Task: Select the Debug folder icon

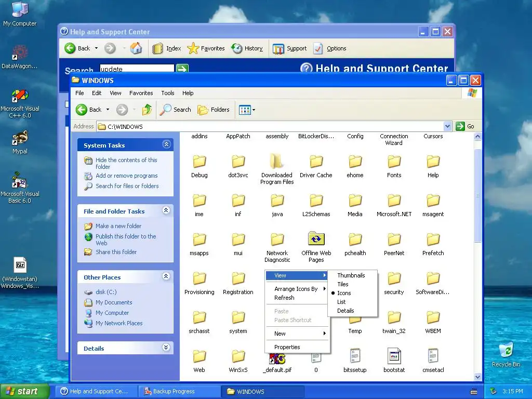Action: pos(199,162)
